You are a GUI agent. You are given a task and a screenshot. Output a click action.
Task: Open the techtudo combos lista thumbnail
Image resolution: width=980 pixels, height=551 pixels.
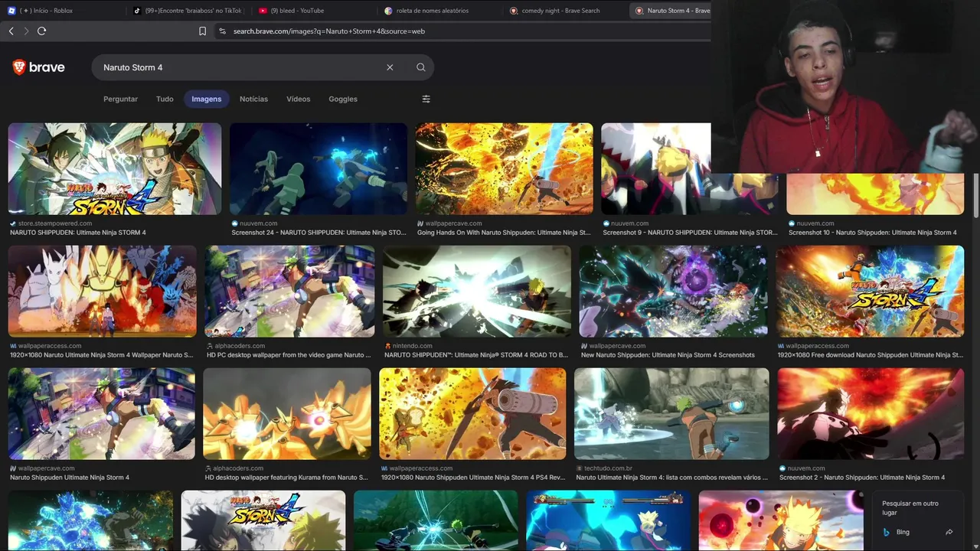[x=671, y=413]
